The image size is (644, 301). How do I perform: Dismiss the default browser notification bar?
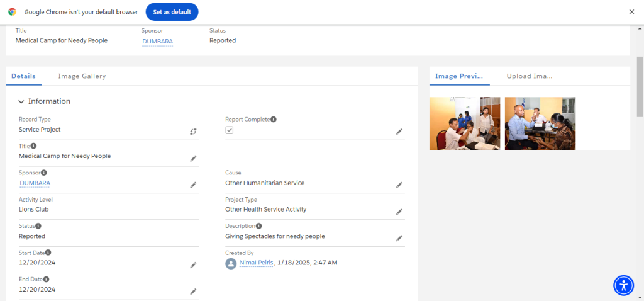(631, 12)
